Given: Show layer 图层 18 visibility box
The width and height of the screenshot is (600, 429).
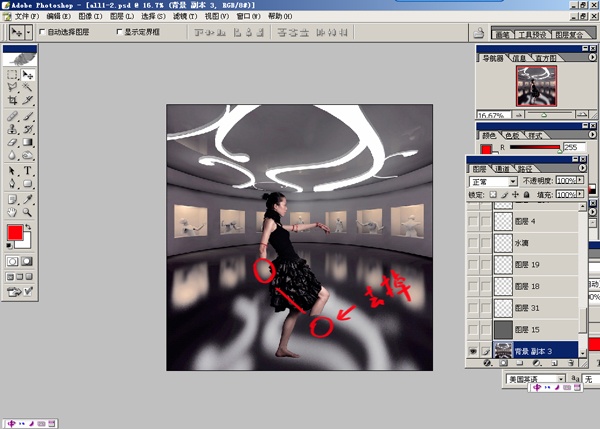Looking at the screenshot, I should pyautogui.click(x=473, y=286).
